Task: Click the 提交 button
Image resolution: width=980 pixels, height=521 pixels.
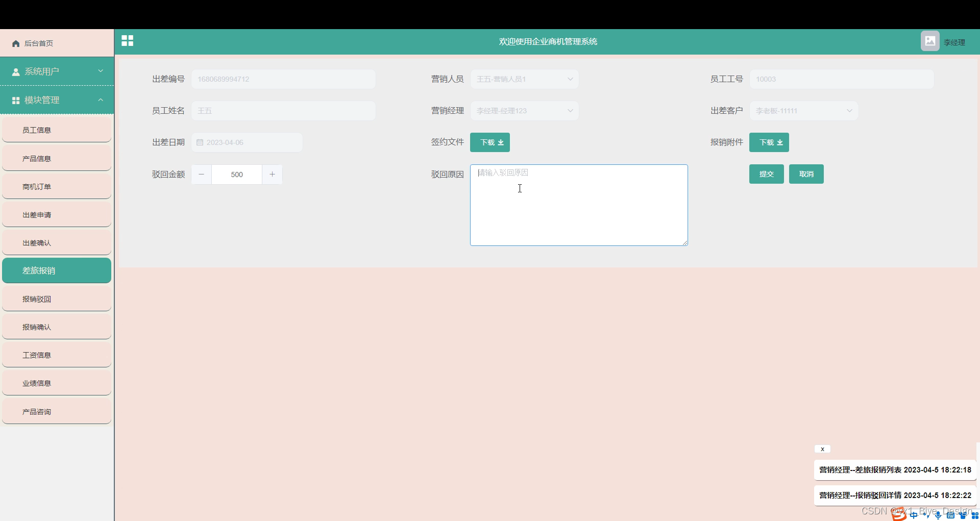Action: tap(767, 174)
